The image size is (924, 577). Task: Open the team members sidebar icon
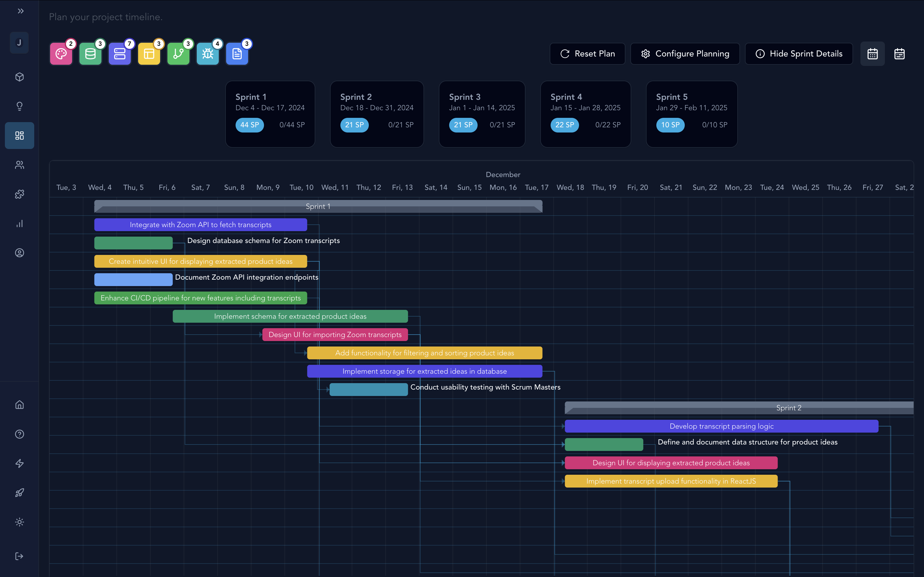pos(20,165)
